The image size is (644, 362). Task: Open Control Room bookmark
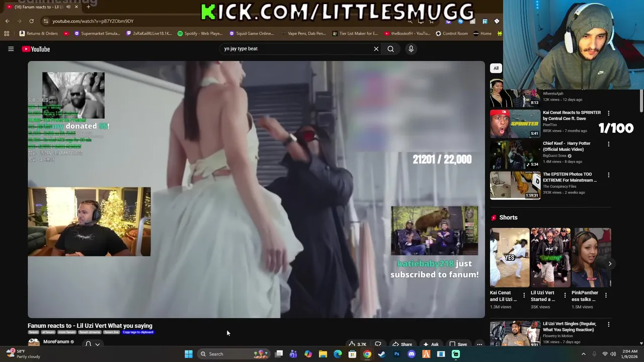click(x=452, y=34)
